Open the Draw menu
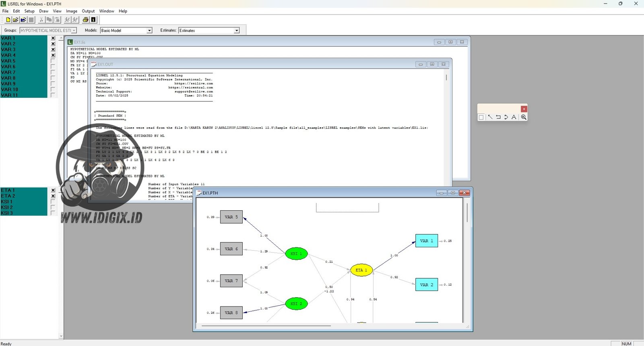 tap(44, 11)
